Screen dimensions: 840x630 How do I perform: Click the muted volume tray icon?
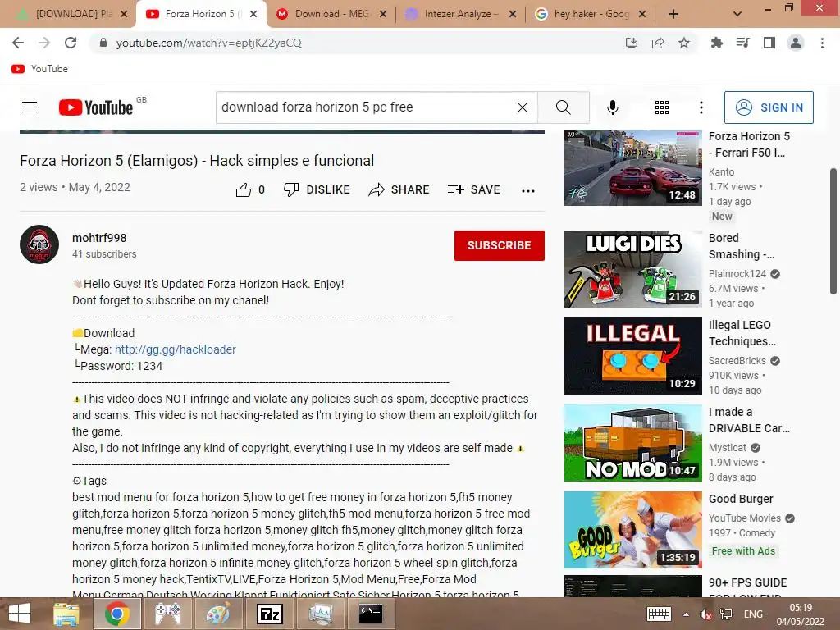[x=705, y=614]
